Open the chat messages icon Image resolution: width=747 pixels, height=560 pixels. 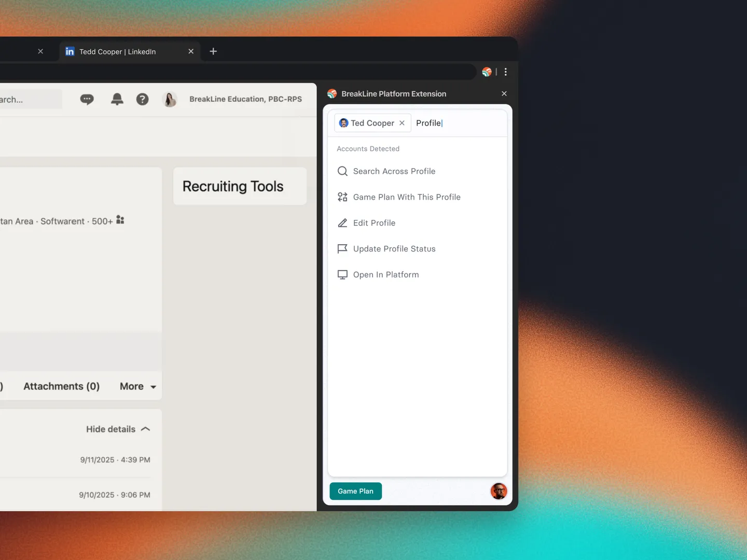pyautogui.click(x=87, y=99)
